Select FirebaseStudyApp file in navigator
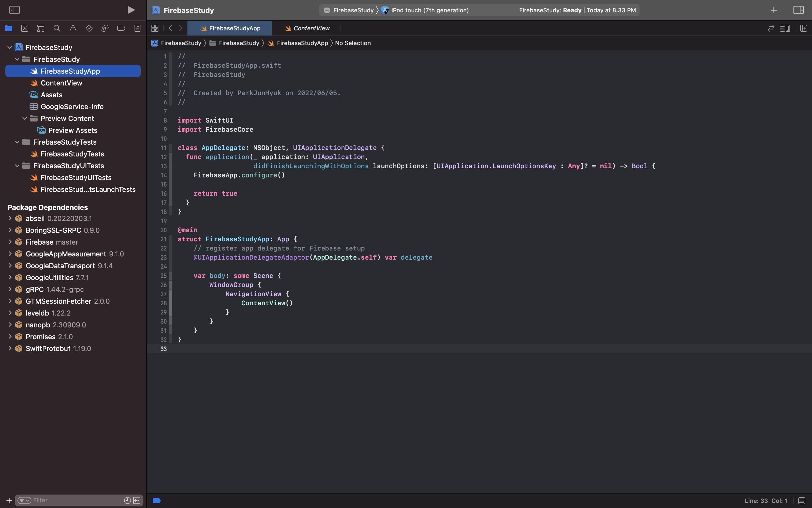The width and height of the screenshot is (812, 508). click(x=73, y=71)
